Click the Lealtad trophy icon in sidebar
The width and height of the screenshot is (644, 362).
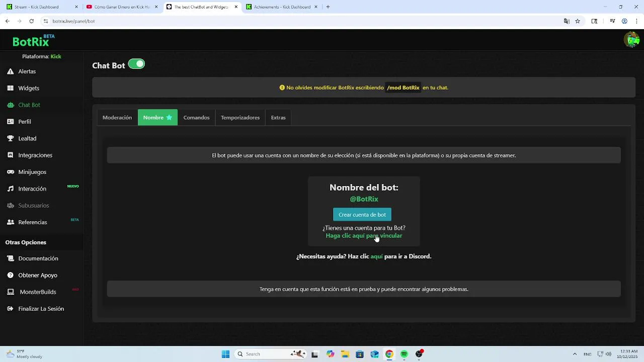(10, 138)
